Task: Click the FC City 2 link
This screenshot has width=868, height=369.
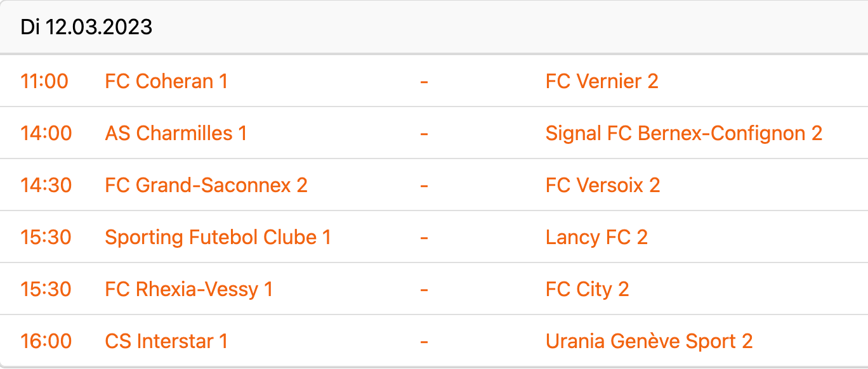Action: coord(587,289)
